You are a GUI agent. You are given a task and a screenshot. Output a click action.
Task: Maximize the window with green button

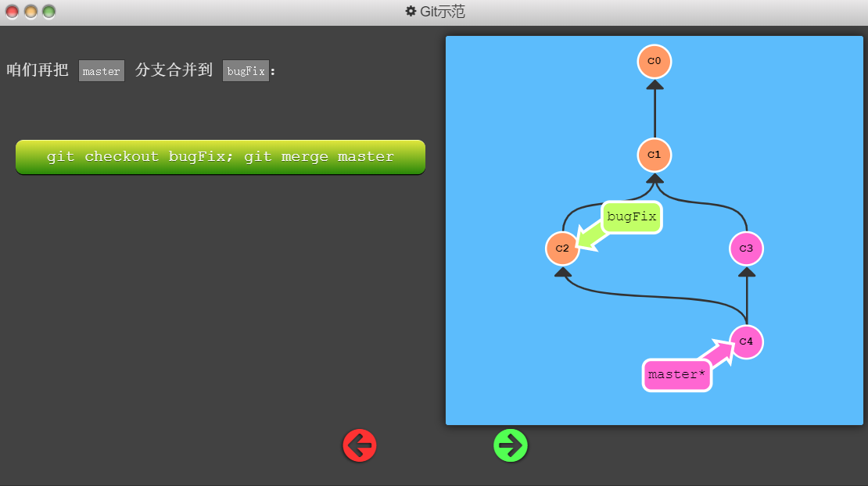[48, 12]
